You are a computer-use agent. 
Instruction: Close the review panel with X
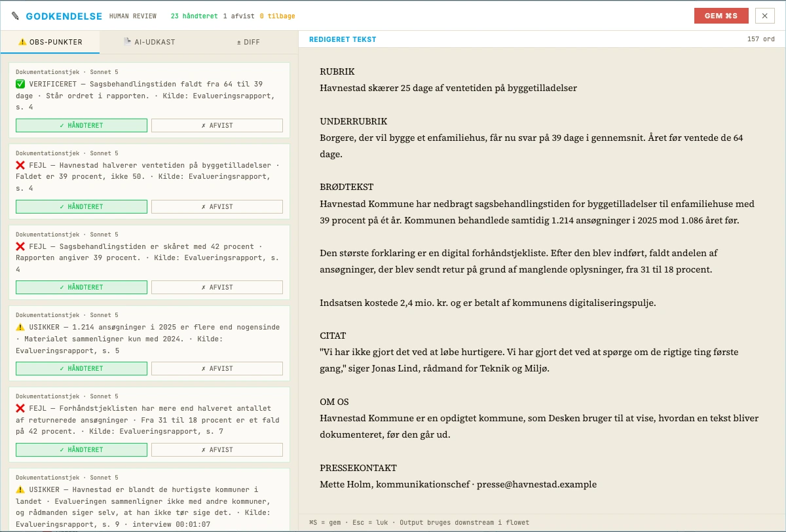[765, 16]
